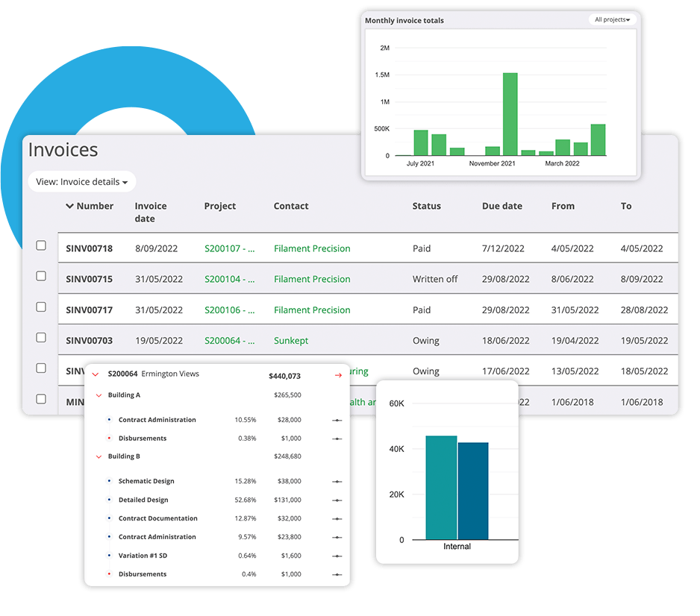
Task: Click the progress marker icon beside Contract Administration $28,000
Action: [337, 419]
